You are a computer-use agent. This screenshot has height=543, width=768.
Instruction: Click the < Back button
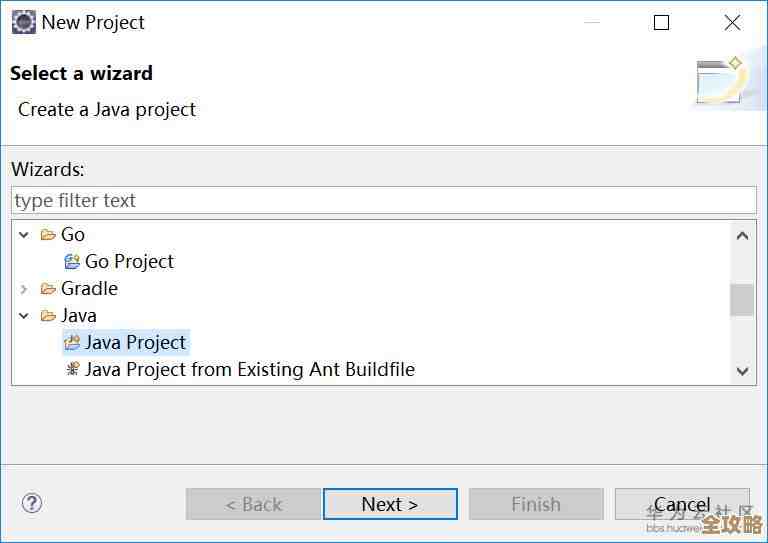[253, 504]
